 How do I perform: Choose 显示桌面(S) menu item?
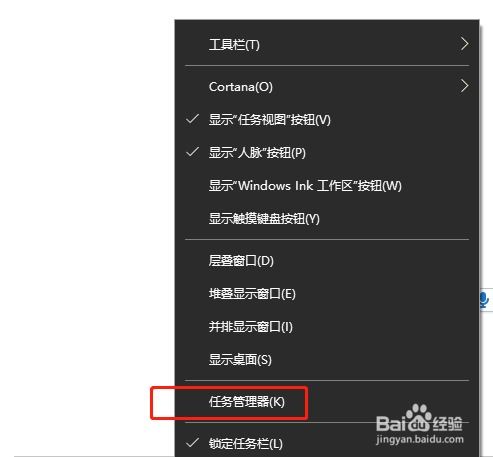tap(327, 360)
